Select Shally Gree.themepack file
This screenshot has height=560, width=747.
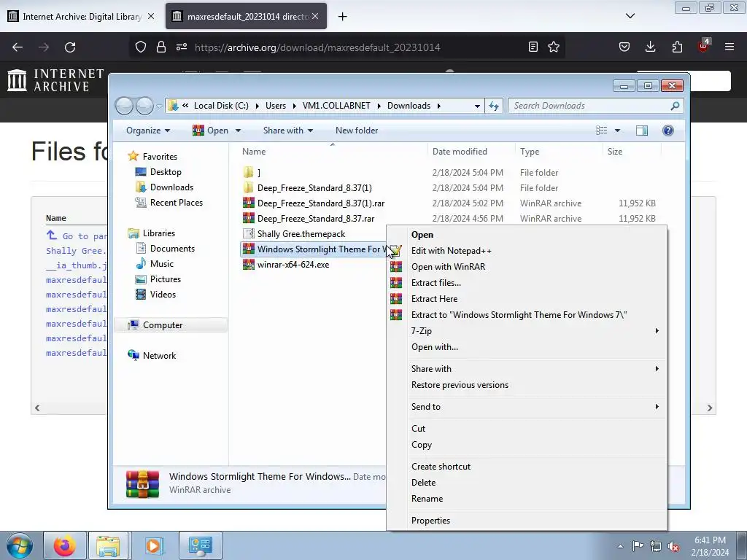pyautogui.click(x=301, y=234)
